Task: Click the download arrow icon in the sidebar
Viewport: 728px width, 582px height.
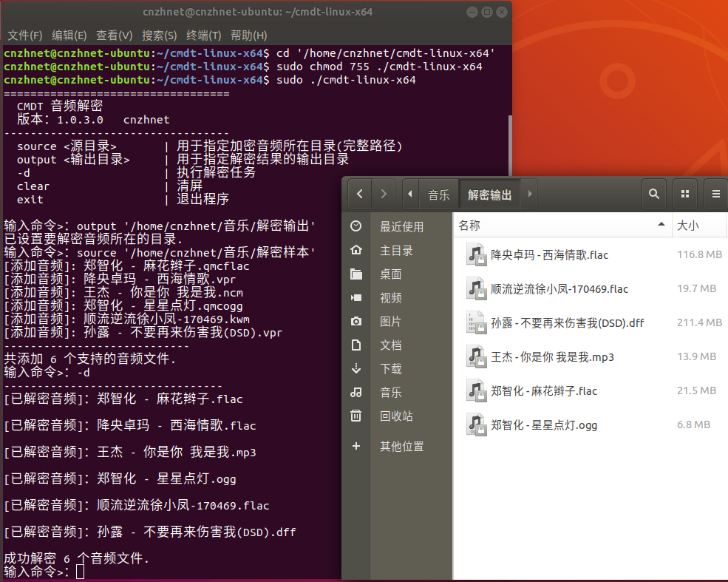Action: pyautogui.click(x=356, y=368)
